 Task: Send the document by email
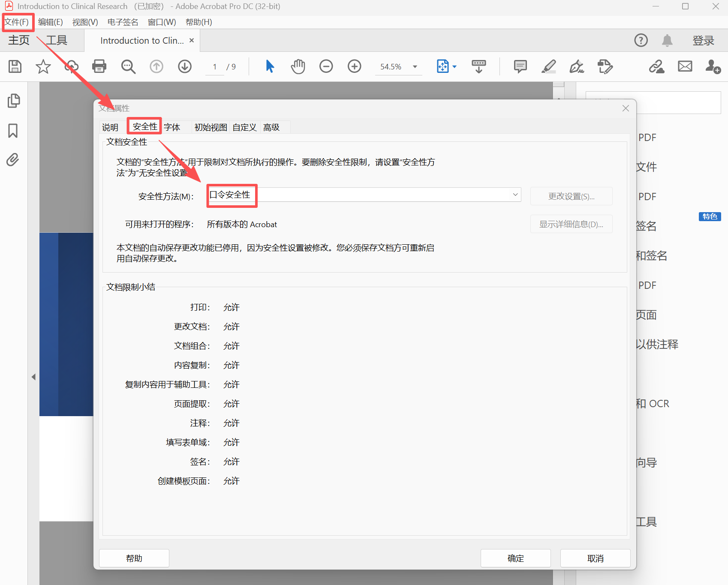(684, 66)
